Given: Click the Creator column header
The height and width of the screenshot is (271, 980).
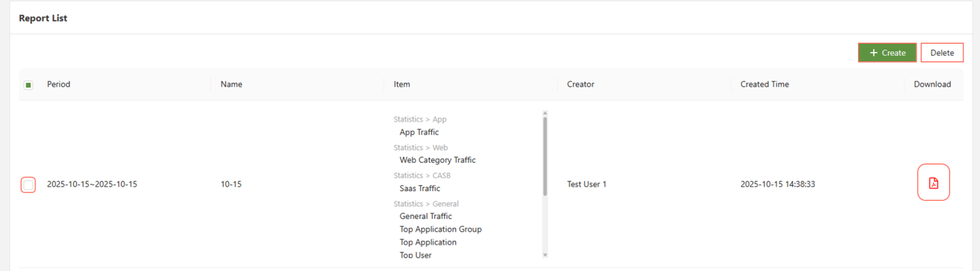Looking at the screenshot, I should [580, 84].
